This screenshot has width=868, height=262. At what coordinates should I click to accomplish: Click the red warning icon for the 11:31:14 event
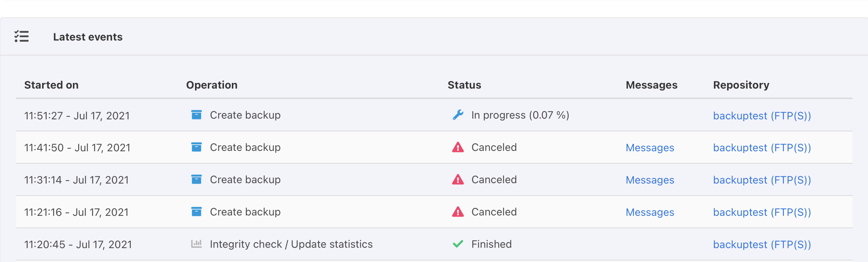[458, 179]
